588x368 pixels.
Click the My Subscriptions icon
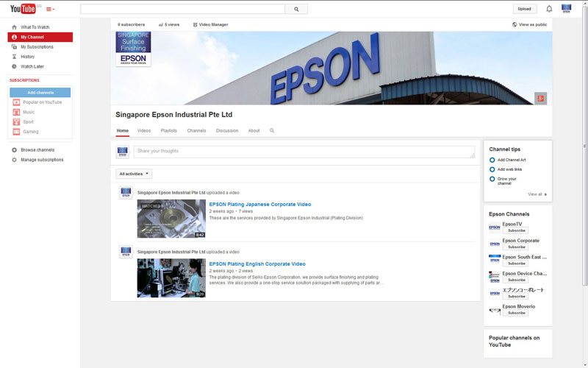click(14, 46)
